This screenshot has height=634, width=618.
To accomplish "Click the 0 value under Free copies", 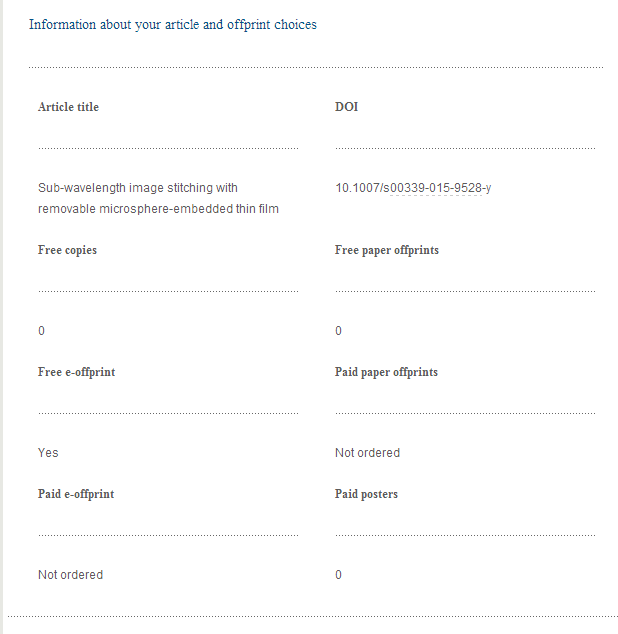I will [41, 331].
